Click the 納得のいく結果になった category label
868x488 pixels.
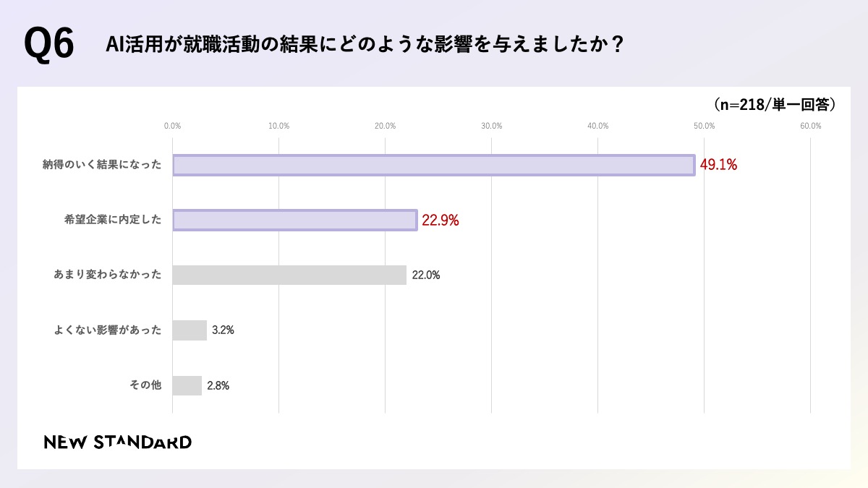[102, 165]
